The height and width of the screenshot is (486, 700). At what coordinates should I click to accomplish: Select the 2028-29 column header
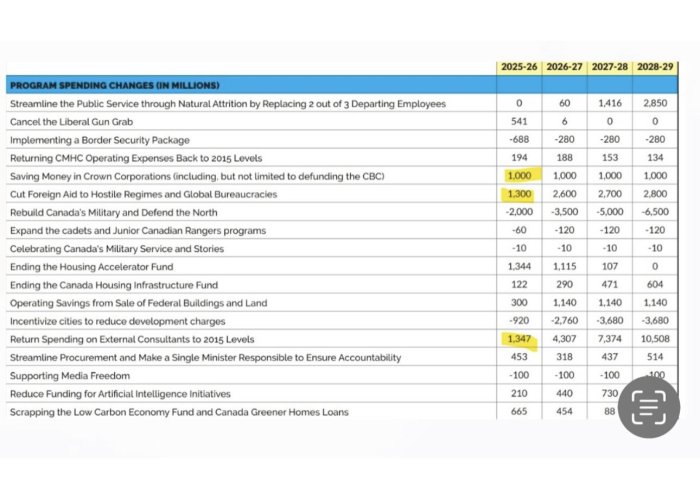point(655,67)
